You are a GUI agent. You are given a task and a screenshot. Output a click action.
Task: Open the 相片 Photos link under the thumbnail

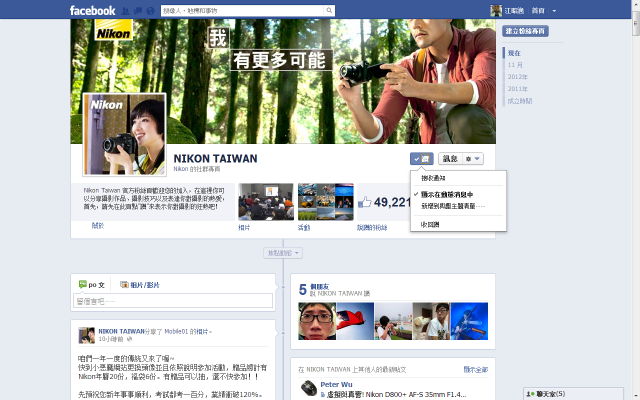coord(244,227)
